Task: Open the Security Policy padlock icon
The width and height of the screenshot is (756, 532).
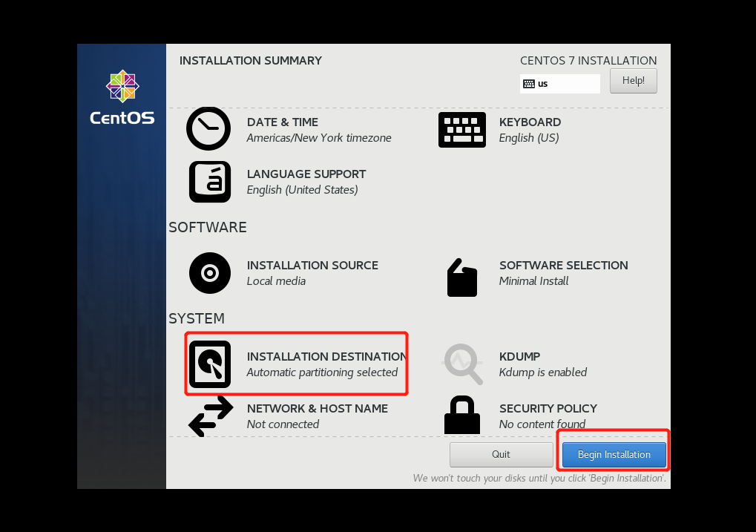Action: pyautogui.click(x=462, y=416)
